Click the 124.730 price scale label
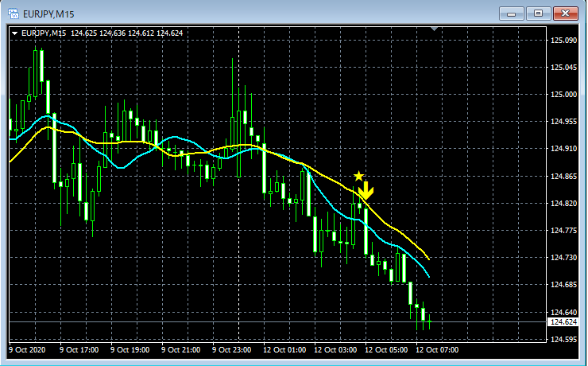 coord(563,257)
